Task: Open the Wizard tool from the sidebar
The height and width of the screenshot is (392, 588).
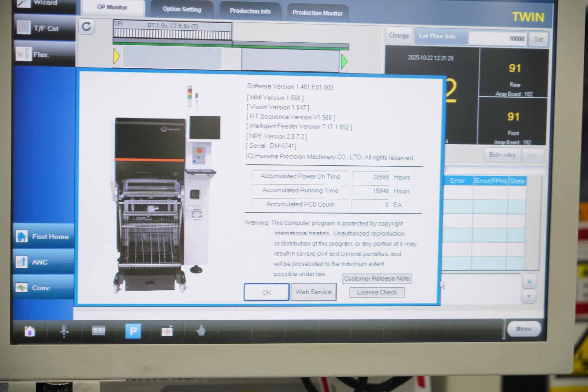Action: point(43,2)
